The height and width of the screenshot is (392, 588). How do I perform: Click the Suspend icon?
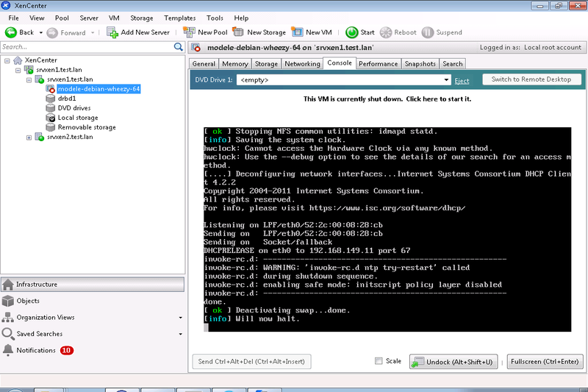428,32
